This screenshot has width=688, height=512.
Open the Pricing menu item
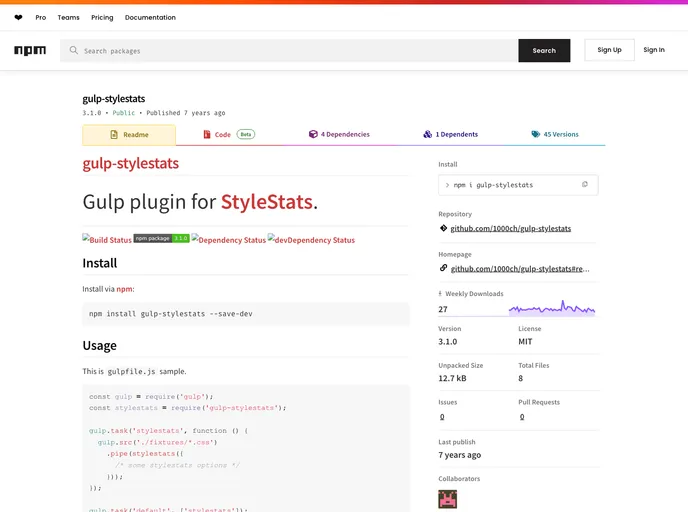click(x=102, y=18)
